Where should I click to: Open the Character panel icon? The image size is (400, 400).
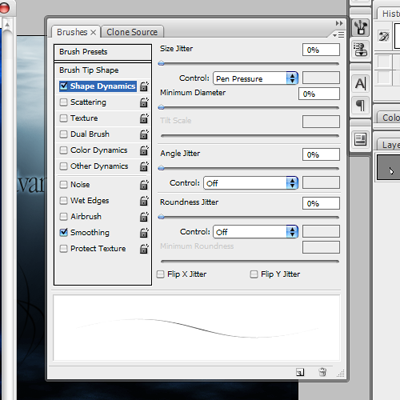pyautogui.click(x=360, y=83)
